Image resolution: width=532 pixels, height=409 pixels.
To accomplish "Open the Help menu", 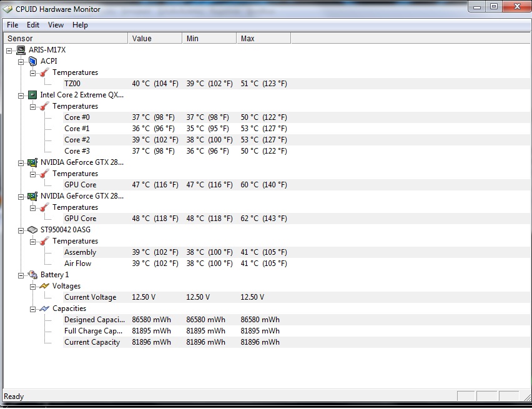I will [x=80, y=25].
